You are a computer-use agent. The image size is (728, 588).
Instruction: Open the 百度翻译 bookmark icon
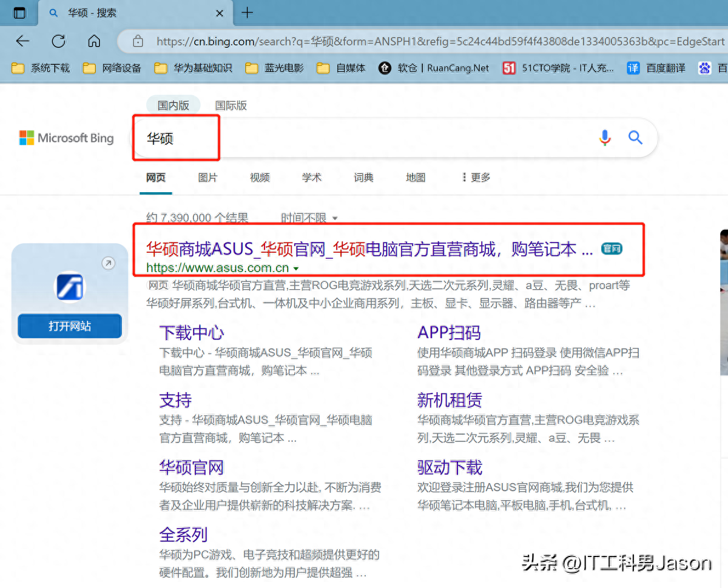633,68
